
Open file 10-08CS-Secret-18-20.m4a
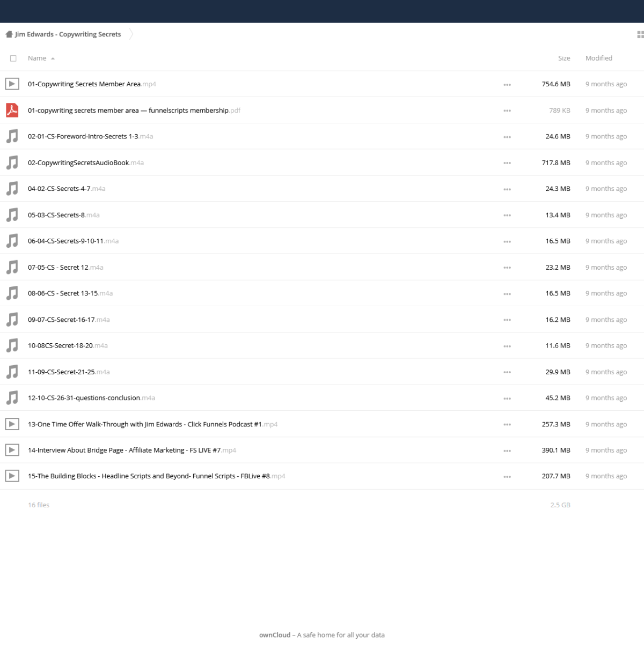(x=68, y=345)
